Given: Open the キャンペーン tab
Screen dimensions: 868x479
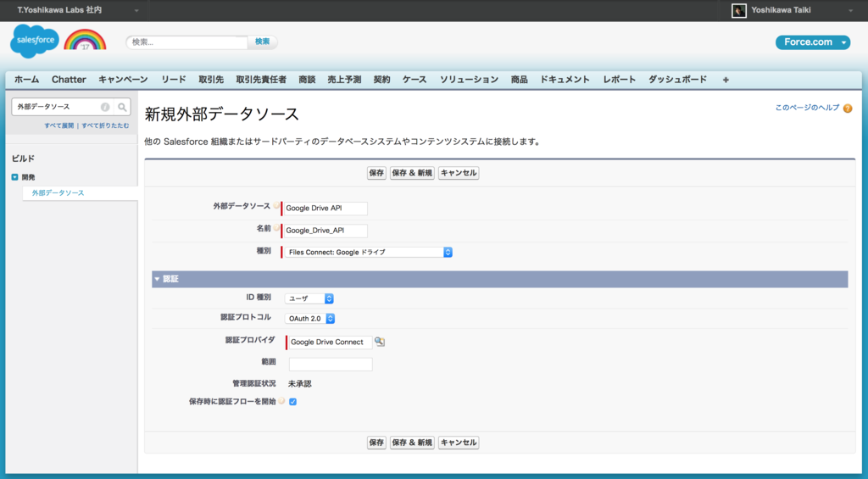Looking at the screenshot, I should (x=123, y=80).
